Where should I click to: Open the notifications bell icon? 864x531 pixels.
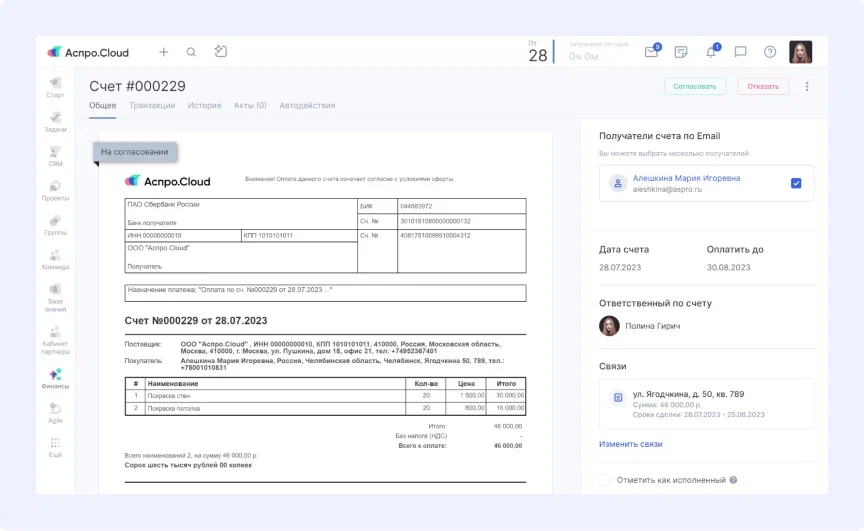point(711,52)
